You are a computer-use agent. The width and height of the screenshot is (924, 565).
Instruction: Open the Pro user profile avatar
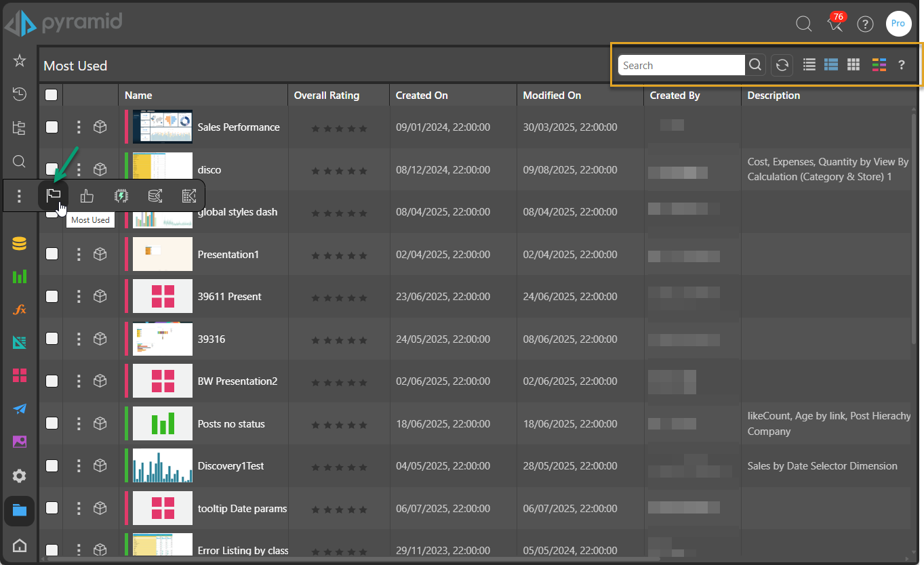(x=898, y=24)
